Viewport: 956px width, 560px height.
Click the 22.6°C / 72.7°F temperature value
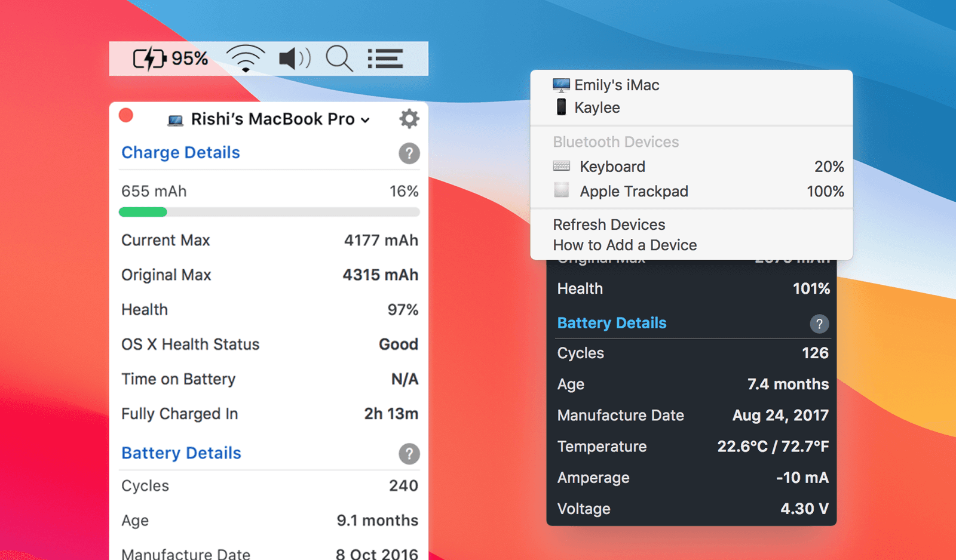tap(773, 447)
